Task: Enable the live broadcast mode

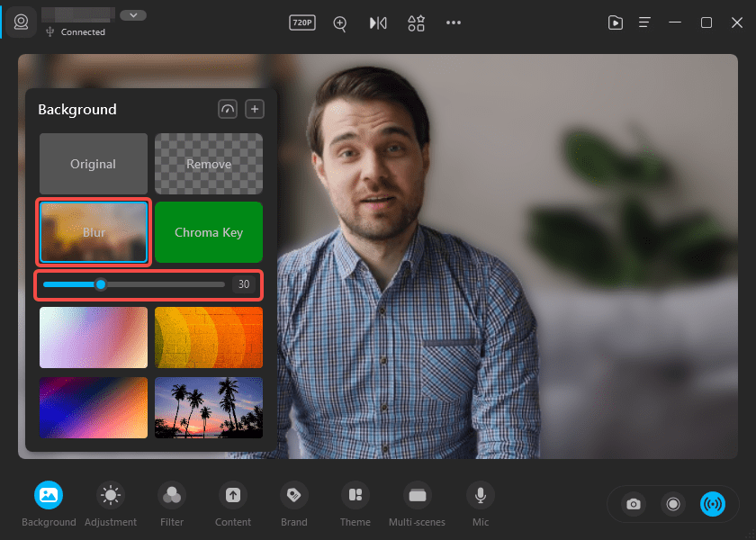Action: [714, 504]
